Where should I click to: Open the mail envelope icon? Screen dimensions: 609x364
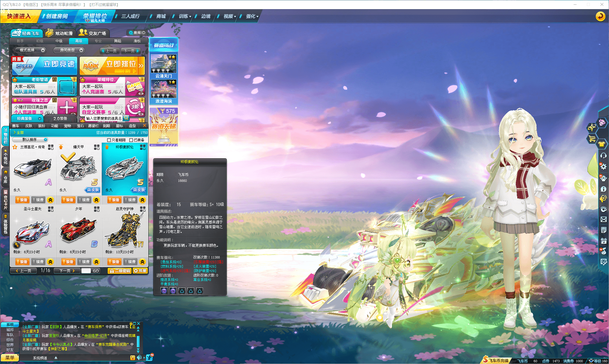point(603,219)
